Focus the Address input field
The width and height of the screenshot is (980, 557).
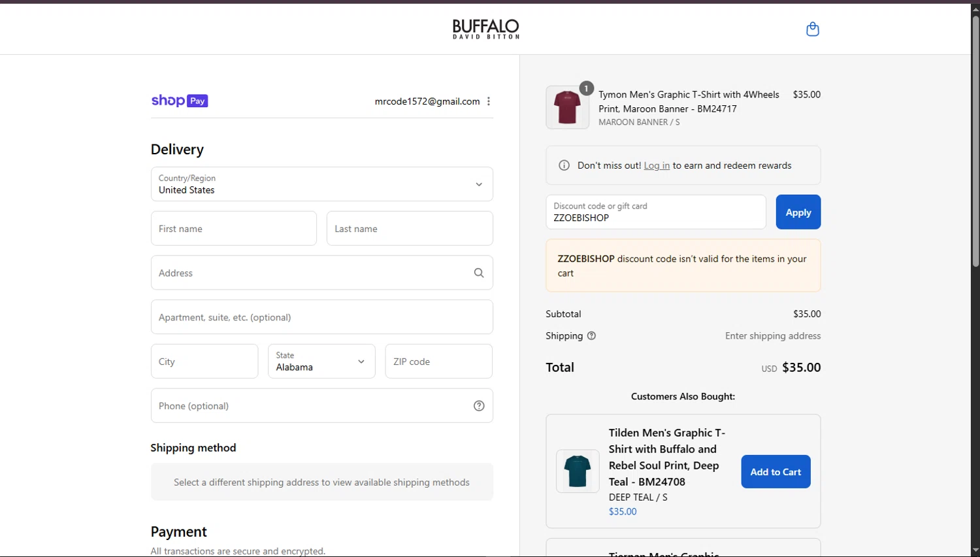click(321, 273)
